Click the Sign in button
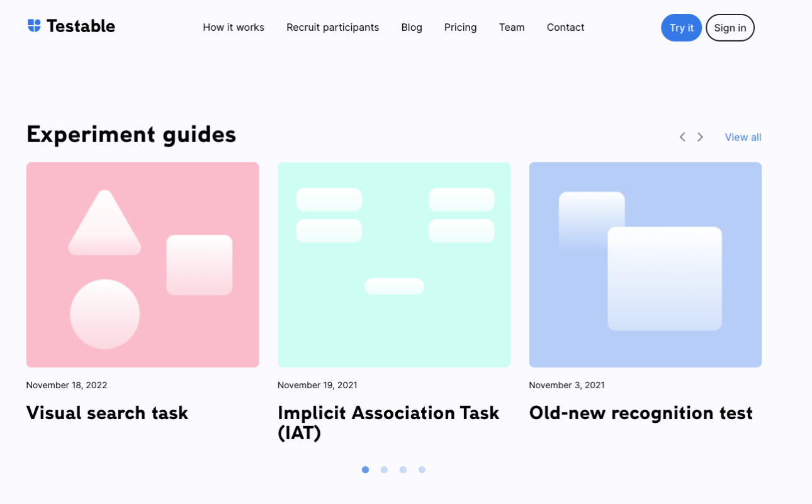 (730, 28)
